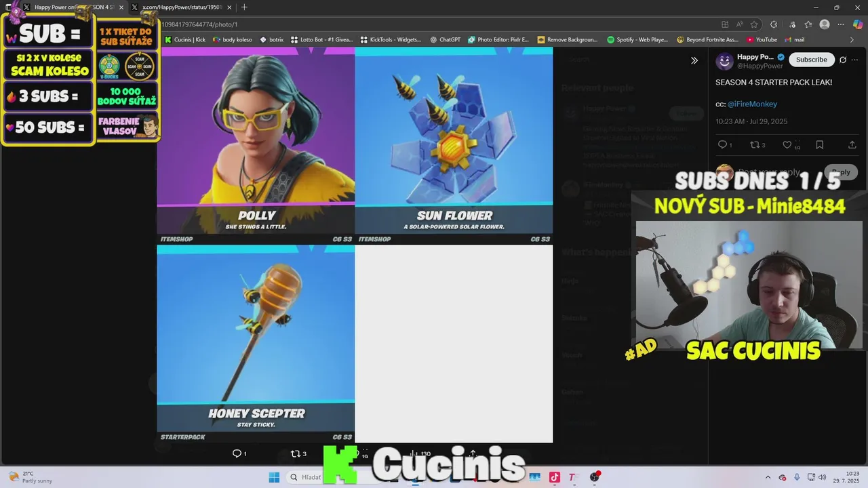Open a new browser tab
Screen dimensions: 868x488
point(244,7)
